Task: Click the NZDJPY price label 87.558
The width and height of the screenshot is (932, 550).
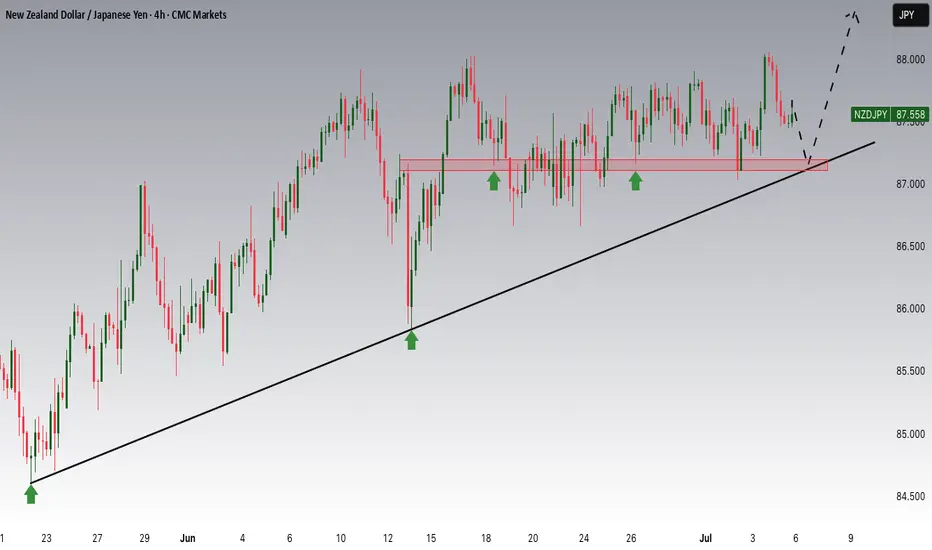Action: [x=889, y=114]
